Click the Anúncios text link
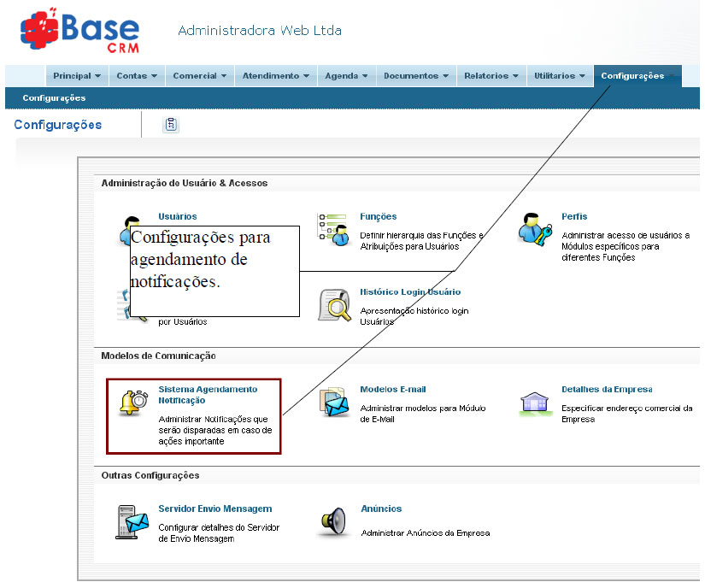705x588 pixels. (381, 509)
